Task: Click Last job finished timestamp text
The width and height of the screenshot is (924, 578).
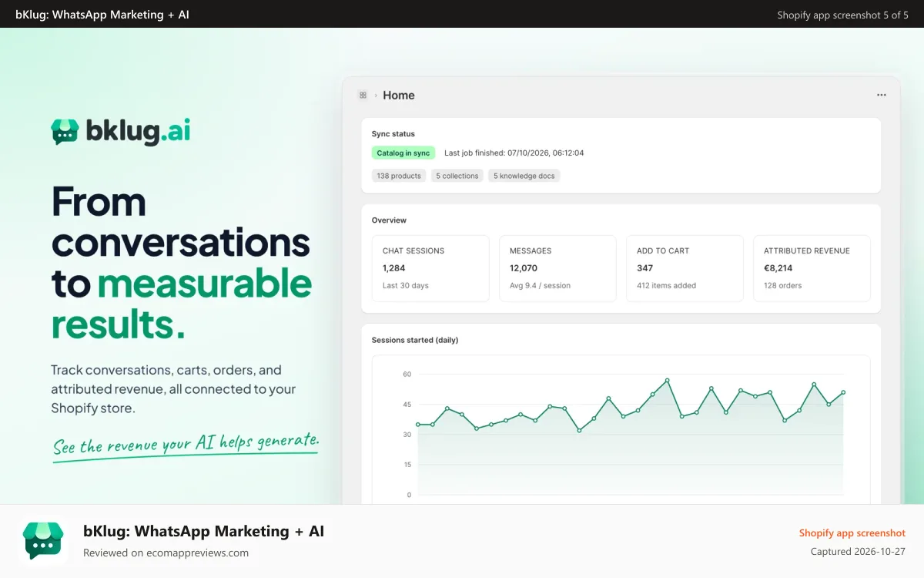Action: coord(514,153)
